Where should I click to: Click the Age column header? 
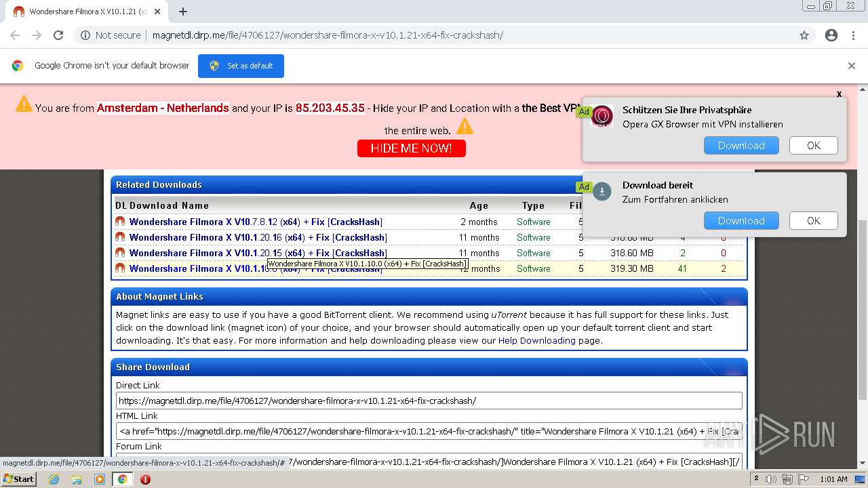coord(479,205)
